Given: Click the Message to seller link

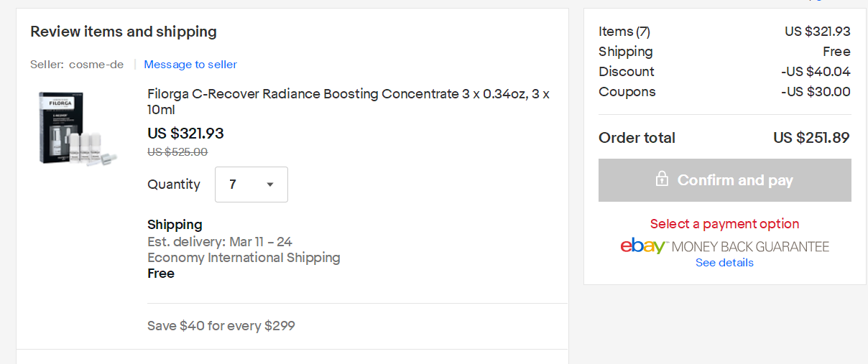Looking at the screenshot, I should point(190,65).
